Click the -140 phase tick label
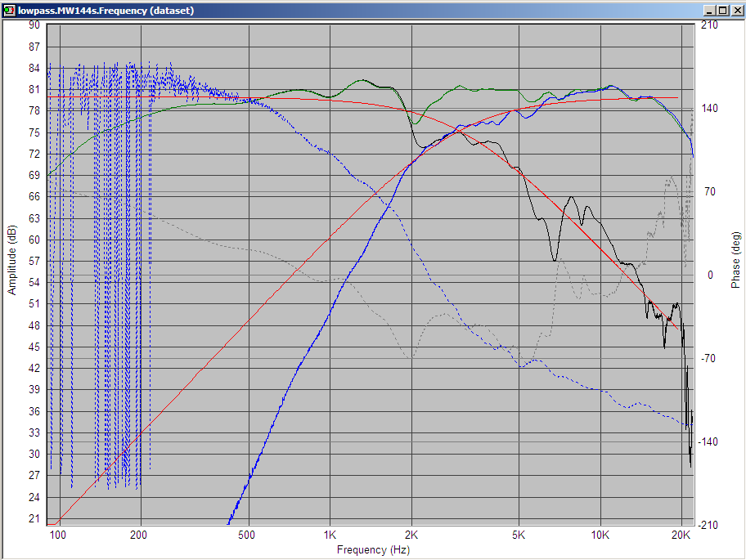Image resolution: width=746 pixels, height=560 pixels. 708,442
